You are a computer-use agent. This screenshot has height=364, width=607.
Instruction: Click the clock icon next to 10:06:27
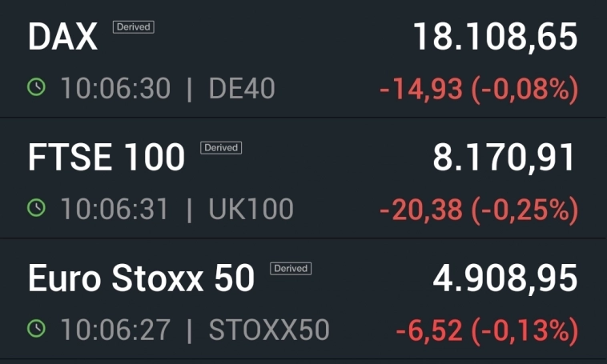pos(37,329)
